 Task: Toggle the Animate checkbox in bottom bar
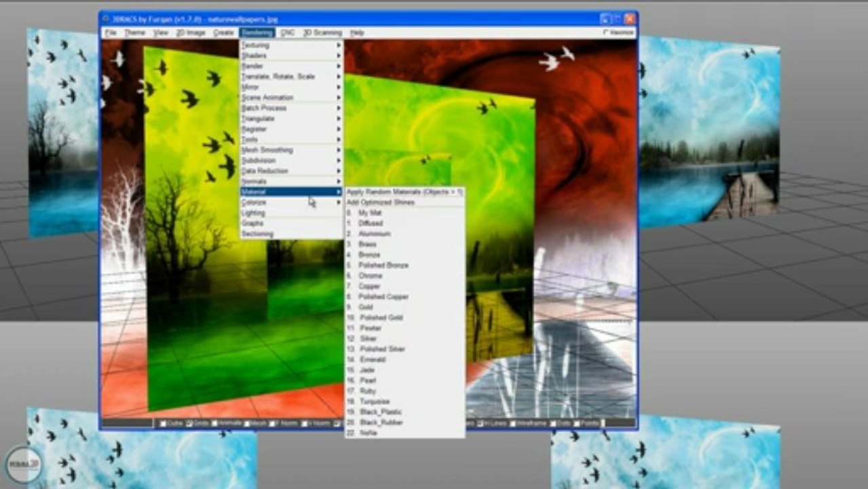pos(216,424)
